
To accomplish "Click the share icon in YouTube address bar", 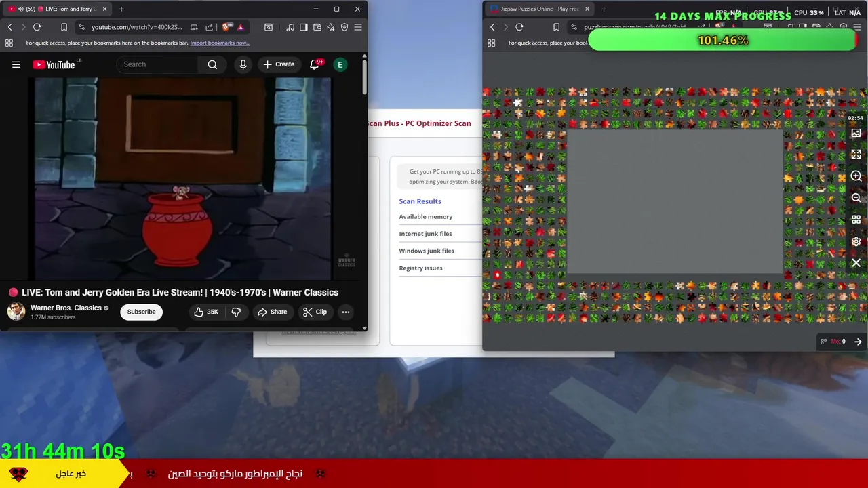I will (209, 27).
